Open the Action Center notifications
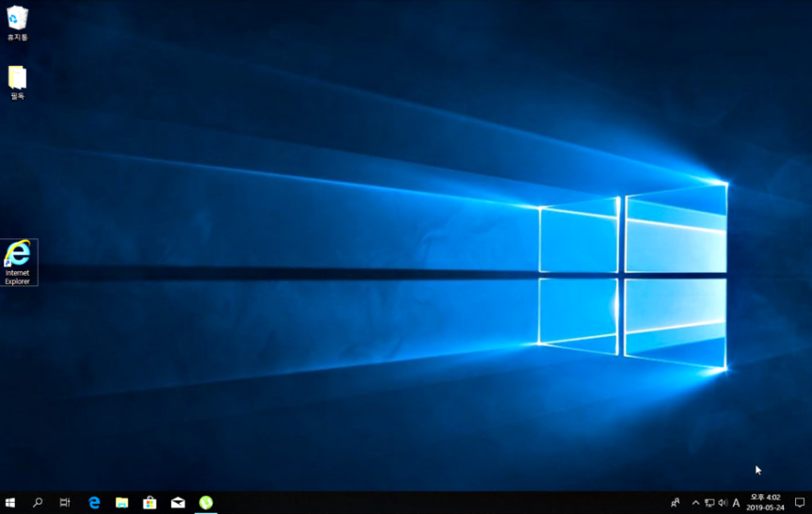The height and width of the screenshot is (514, 812). click(800, 503)
